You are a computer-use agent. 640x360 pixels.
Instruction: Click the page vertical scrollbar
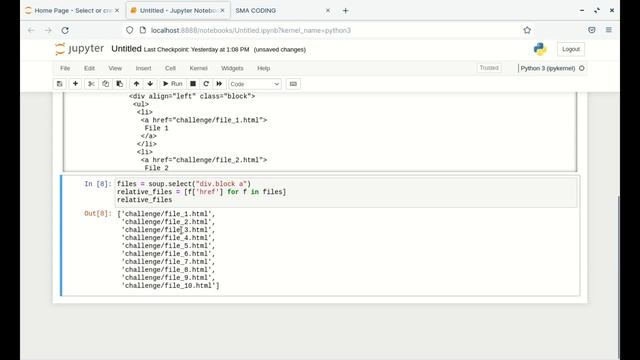coord(619,278)
